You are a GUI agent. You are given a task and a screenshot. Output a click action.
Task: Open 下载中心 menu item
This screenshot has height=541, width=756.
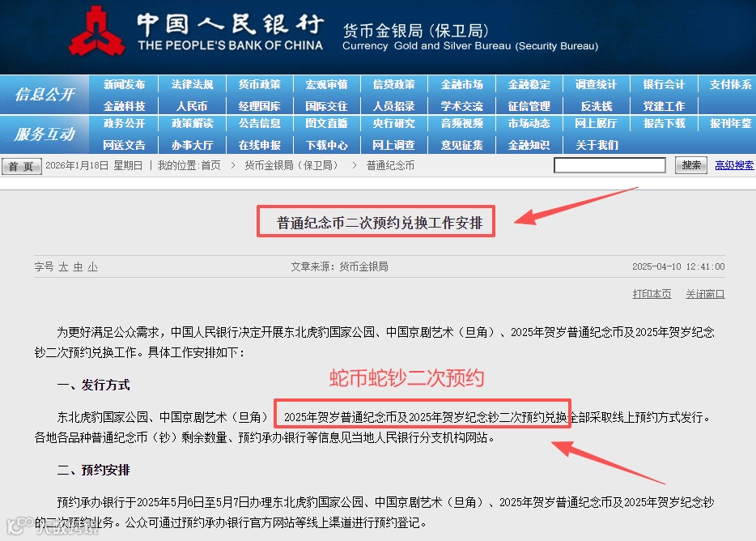click(x=326, y=145)
